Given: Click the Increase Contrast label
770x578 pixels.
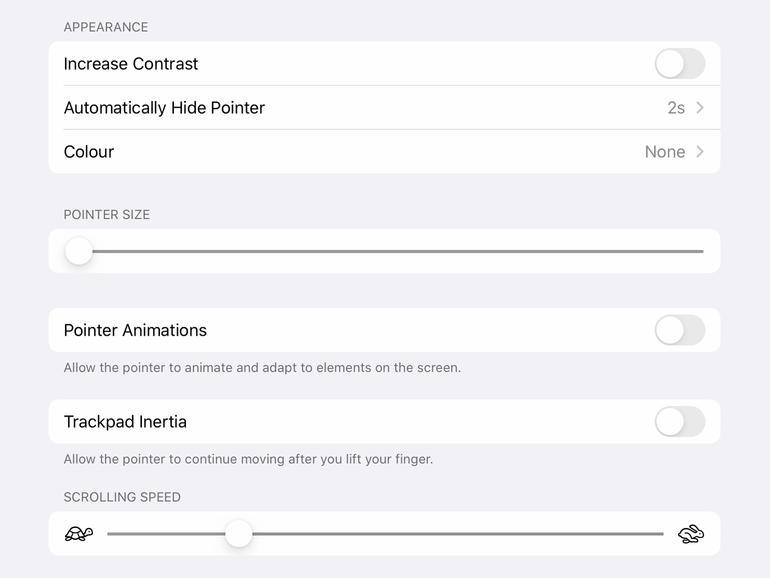Looking at the screenshot, I should [x=131, y=64].
